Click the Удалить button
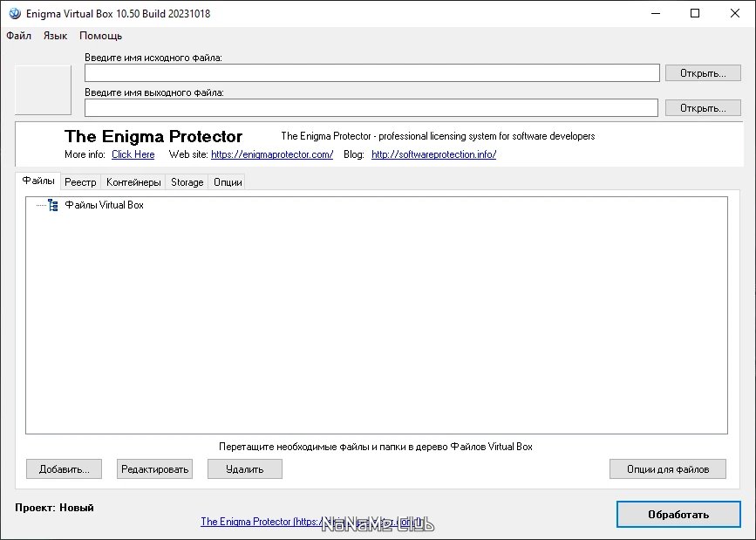This screenshot has width=756, height=540. 245,469
